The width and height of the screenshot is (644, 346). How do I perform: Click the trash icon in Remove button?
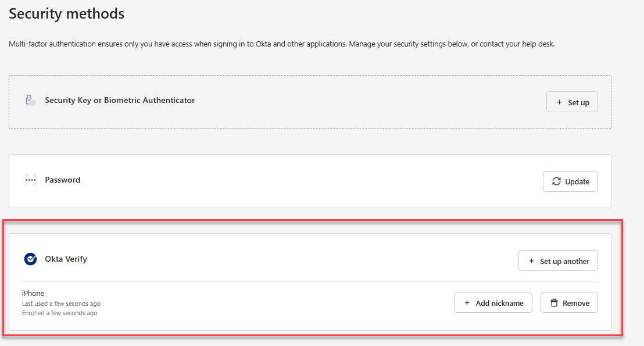coord(554,303)
